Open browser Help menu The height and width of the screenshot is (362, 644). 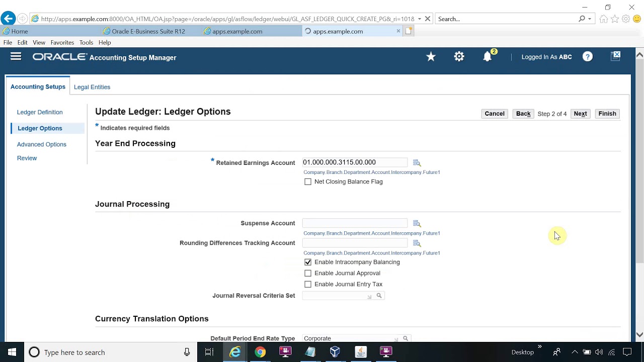(105, 43)
